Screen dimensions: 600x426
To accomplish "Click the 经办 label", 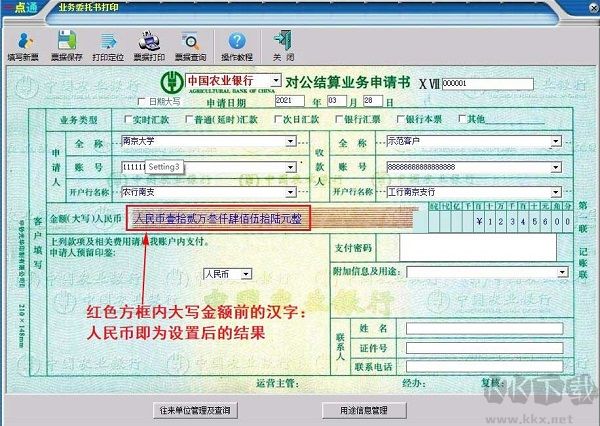I will tap(414, 383).
